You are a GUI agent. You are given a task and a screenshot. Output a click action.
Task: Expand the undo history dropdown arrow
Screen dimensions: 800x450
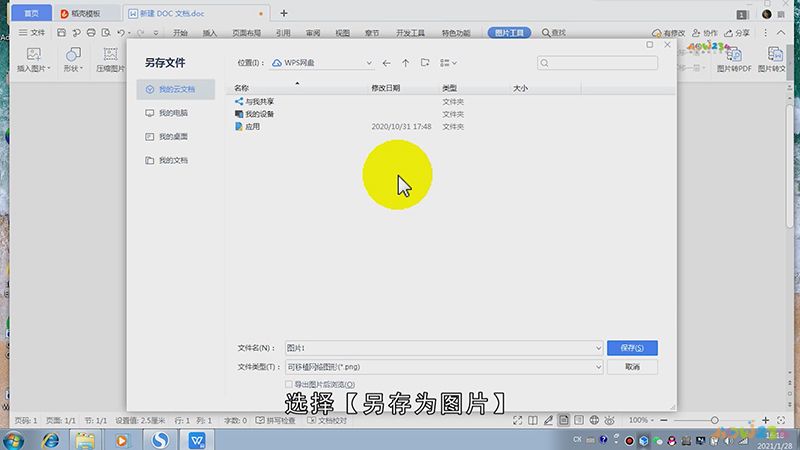click(129, 33)
